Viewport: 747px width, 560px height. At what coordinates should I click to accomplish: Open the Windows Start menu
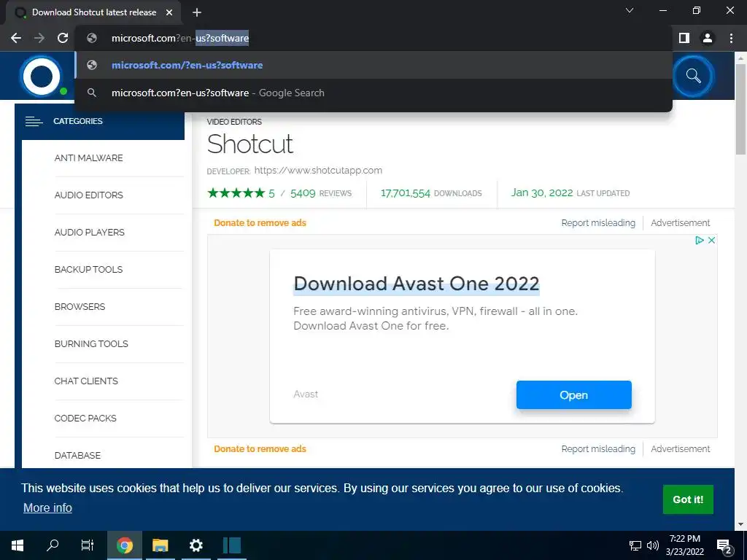[x=18, y=545]
